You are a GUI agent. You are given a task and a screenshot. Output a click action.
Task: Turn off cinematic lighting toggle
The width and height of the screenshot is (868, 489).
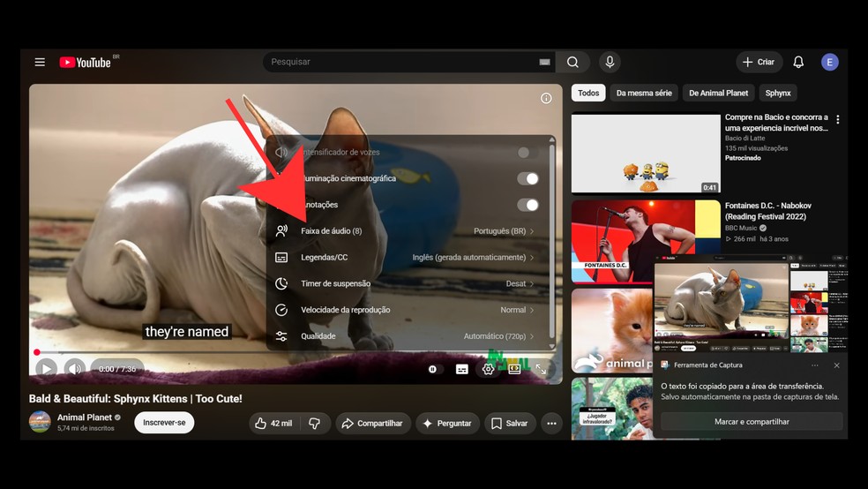point(528,179)
